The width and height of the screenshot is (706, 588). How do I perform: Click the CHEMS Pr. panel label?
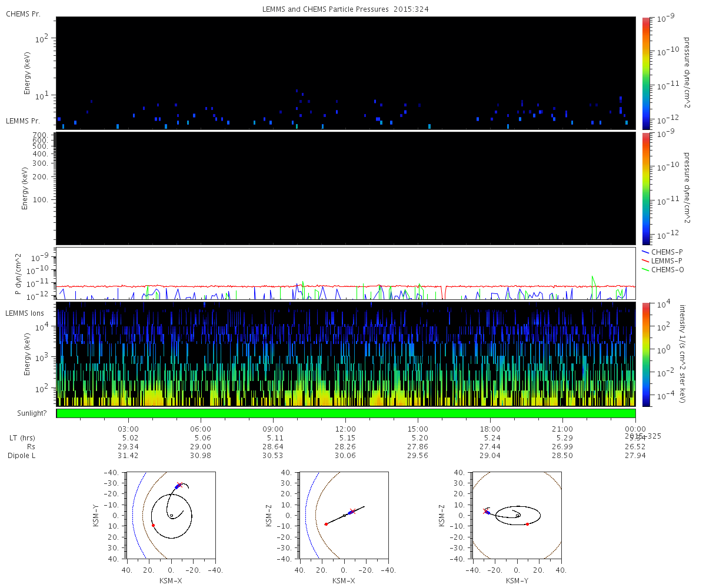tap(23, 14)
